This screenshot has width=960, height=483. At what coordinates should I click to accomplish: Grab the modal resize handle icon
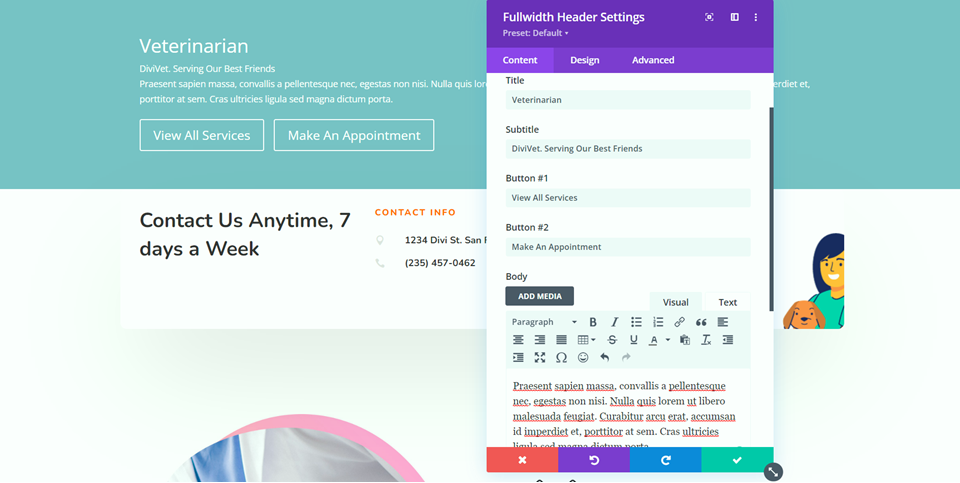click(x=773, y=472)
